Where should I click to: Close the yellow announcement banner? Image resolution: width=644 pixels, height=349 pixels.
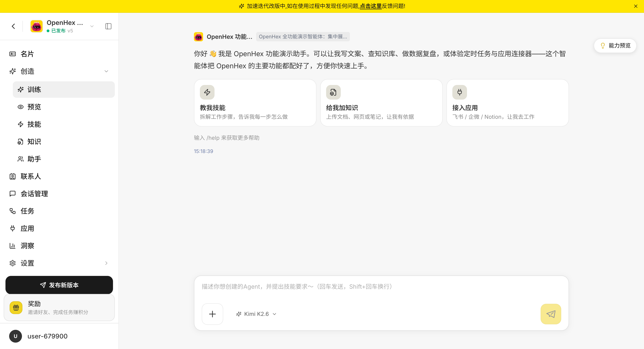click(636, 6)
